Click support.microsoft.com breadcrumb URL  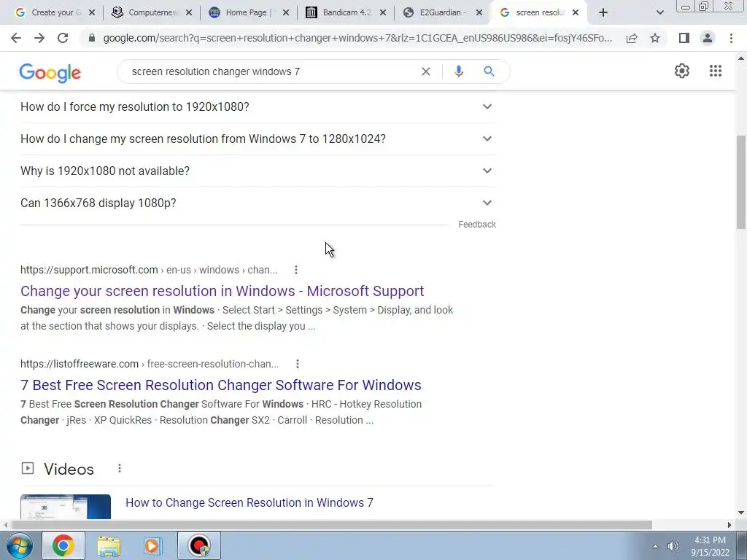pyautogui.click(x=149, y=270)
